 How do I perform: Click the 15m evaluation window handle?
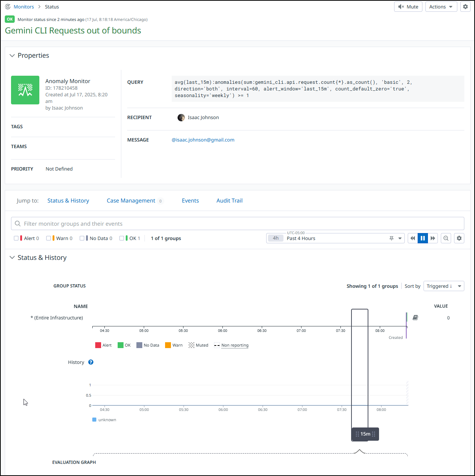tap(365, 434)
